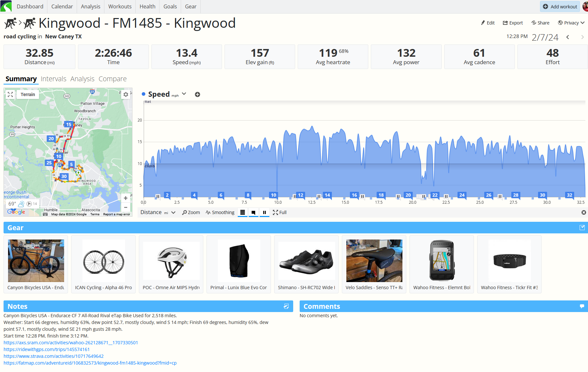This screenshot has width=588, height=372.
Task: Open the Calendar menu
Action: (x=62, y=6)
